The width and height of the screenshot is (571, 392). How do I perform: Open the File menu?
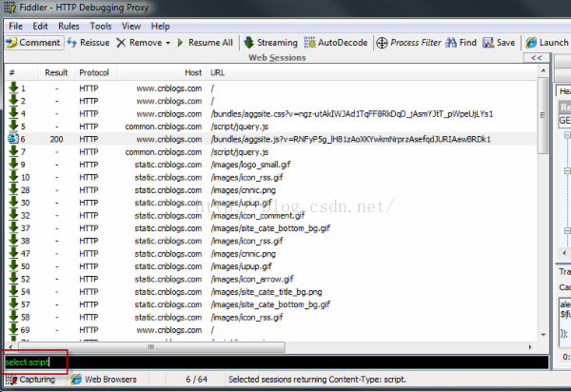[15, 27]
